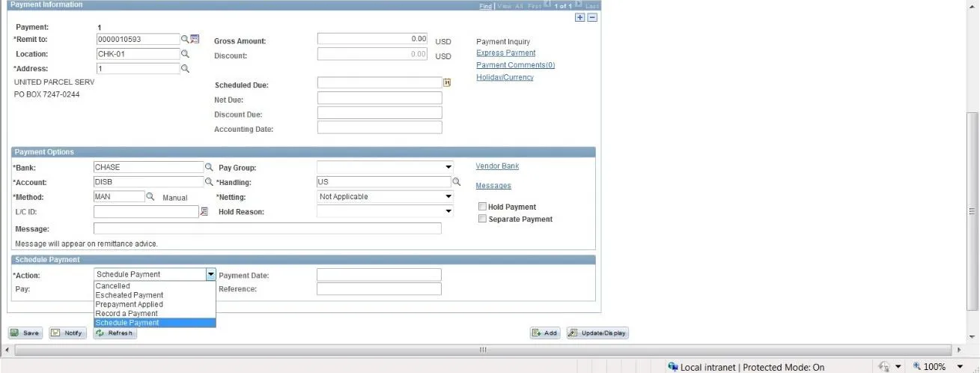Choose Record a Payment option
Viewport: 980px width, 373px height.
point(155,313)
